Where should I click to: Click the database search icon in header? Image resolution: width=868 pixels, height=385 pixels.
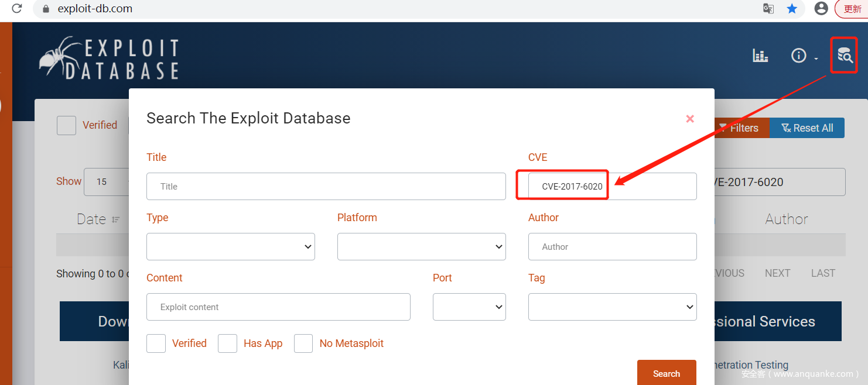[845, 55]
